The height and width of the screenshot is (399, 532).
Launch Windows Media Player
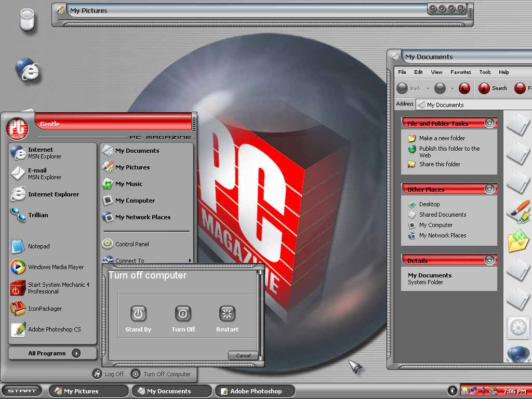[x=52, y=267]
